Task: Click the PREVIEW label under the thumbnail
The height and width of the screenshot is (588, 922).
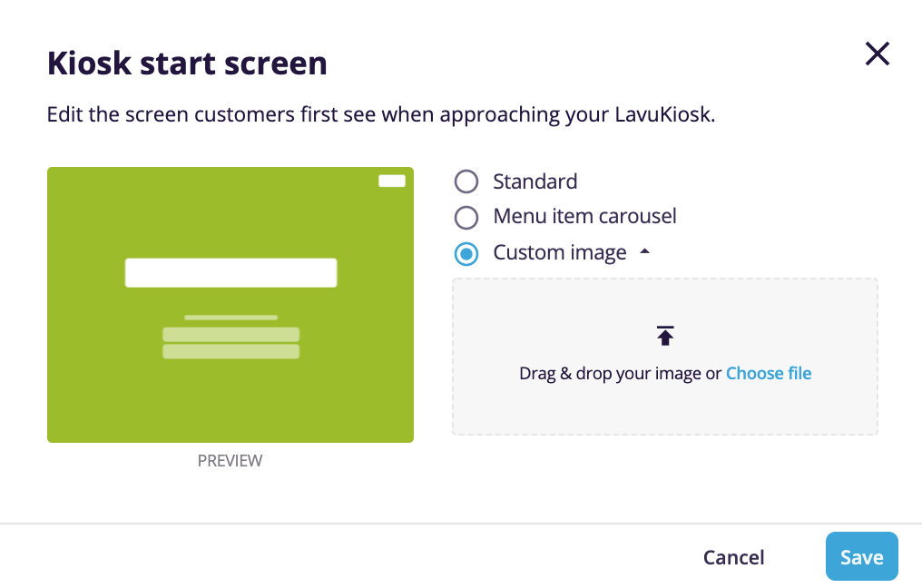Action: (x=230, y=461)
